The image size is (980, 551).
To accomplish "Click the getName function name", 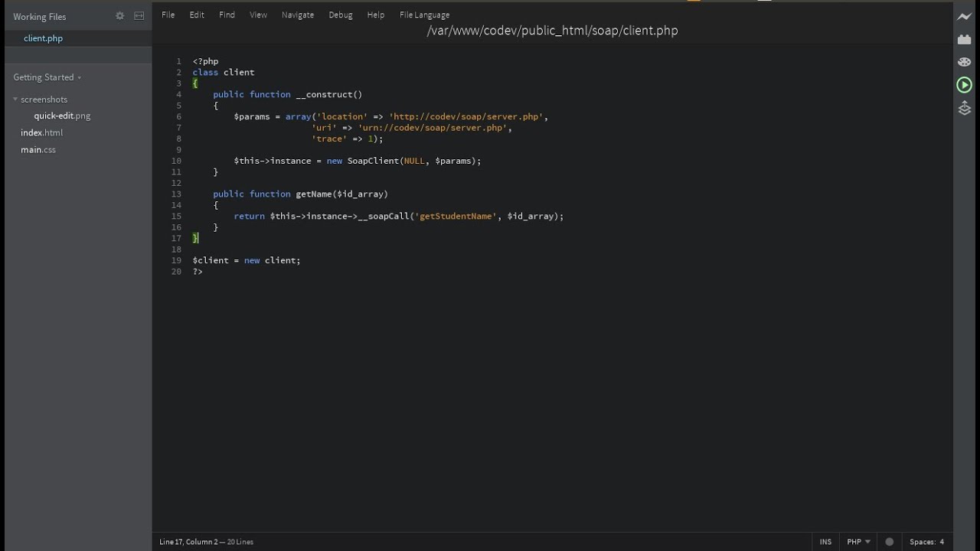I will [314, 194].
